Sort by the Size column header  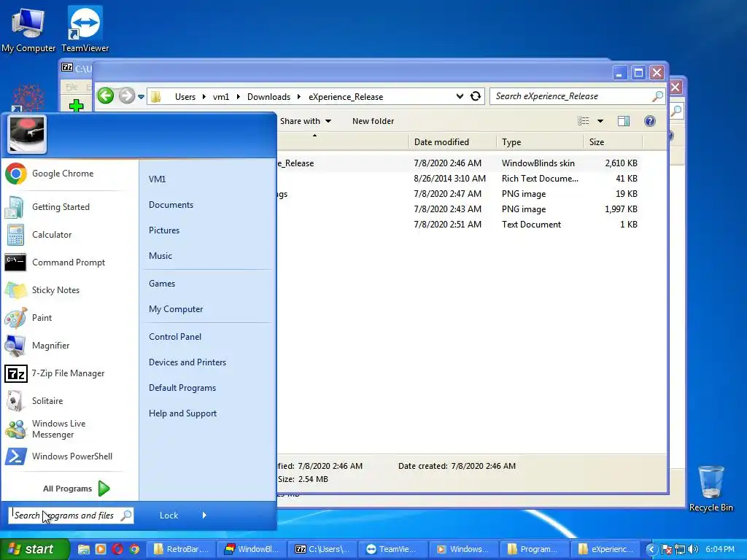tap(614, 142)
